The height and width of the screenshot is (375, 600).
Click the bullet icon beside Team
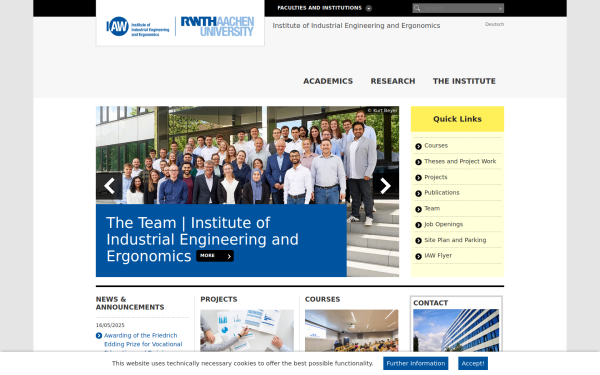pos(418,209)
